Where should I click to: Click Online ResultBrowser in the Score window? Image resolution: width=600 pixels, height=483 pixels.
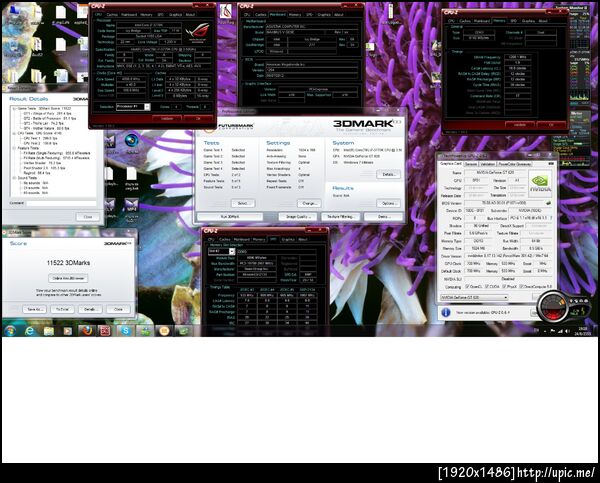click(68, 278)
